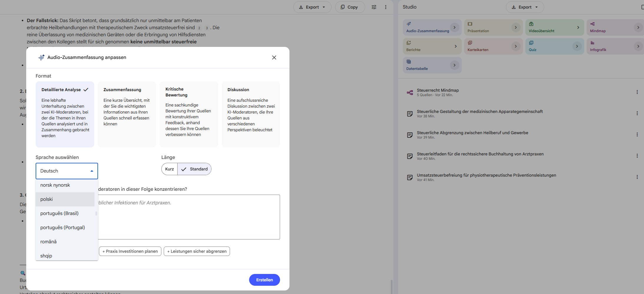Image resolution: width=644 pixels, height=294 pixels.
Task: Collapse the Deutsch language dropdown
Action: pos(67,171)
